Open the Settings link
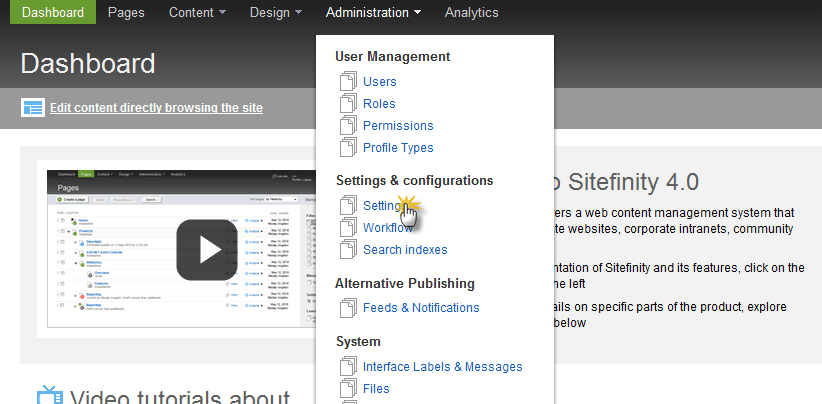 coord(383,205)
